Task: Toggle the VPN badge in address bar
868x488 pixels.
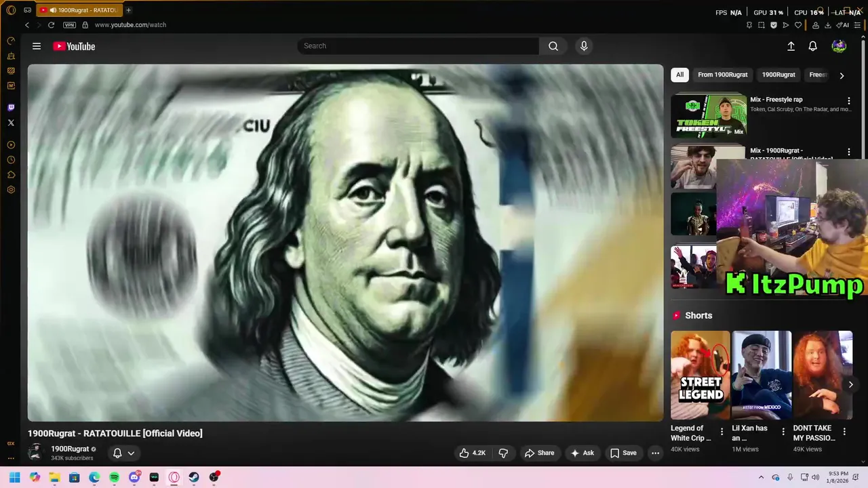Action: click(69, 25)
